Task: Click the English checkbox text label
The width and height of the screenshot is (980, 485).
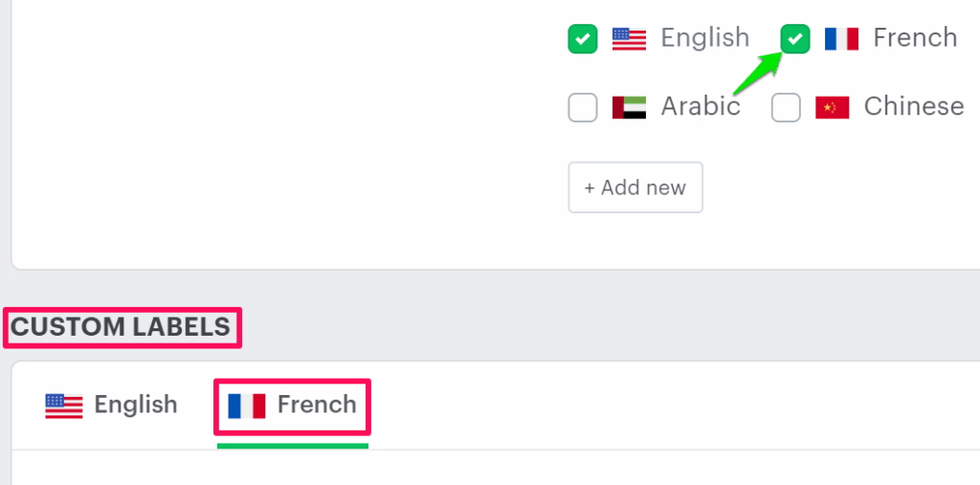Action: click(704, 38)
